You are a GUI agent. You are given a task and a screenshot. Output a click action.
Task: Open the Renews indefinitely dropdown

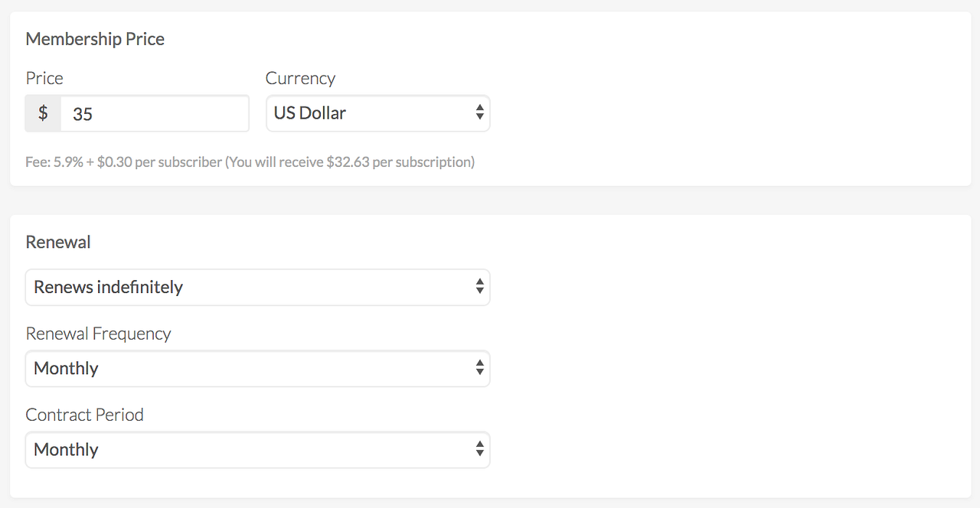point(257,287)
